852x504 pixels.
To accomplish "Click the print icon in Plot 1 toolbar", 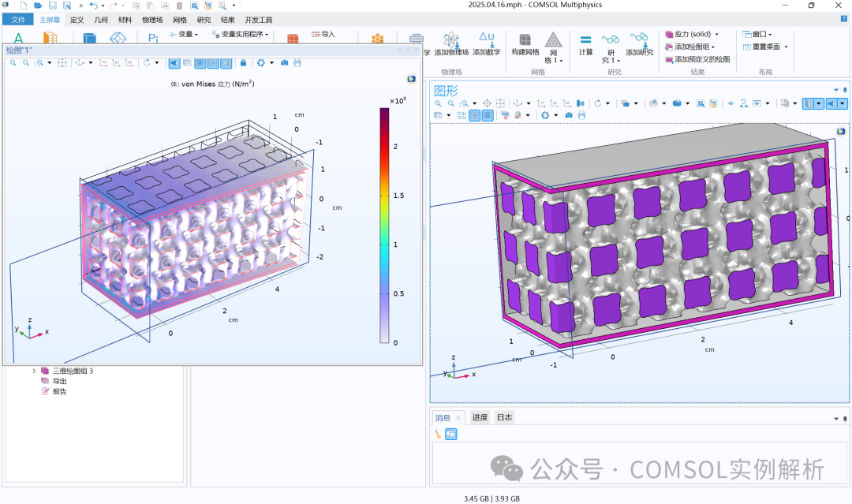I will pyautogui.click(x=297, y=63).
